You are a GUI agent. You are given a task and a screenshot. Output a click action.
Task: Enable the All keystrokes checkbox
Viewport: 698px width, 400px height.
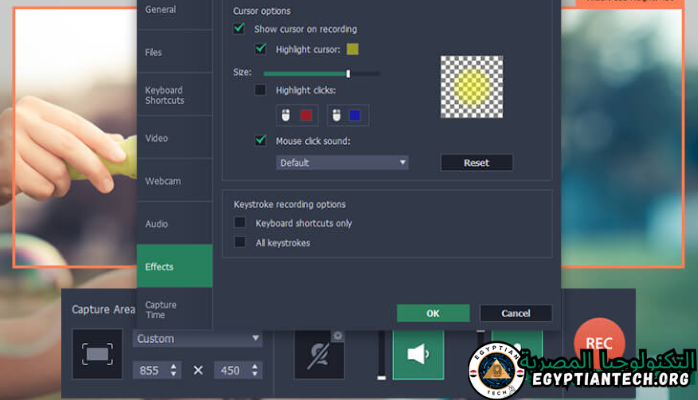tap(240, 242)
